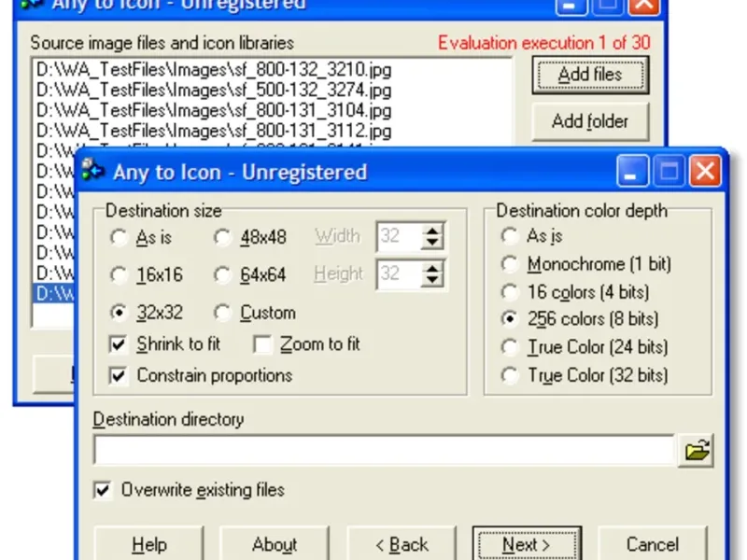Close the background Any to Icon window
Viewport: 747px width, 560px height.
tap(644, 7)
